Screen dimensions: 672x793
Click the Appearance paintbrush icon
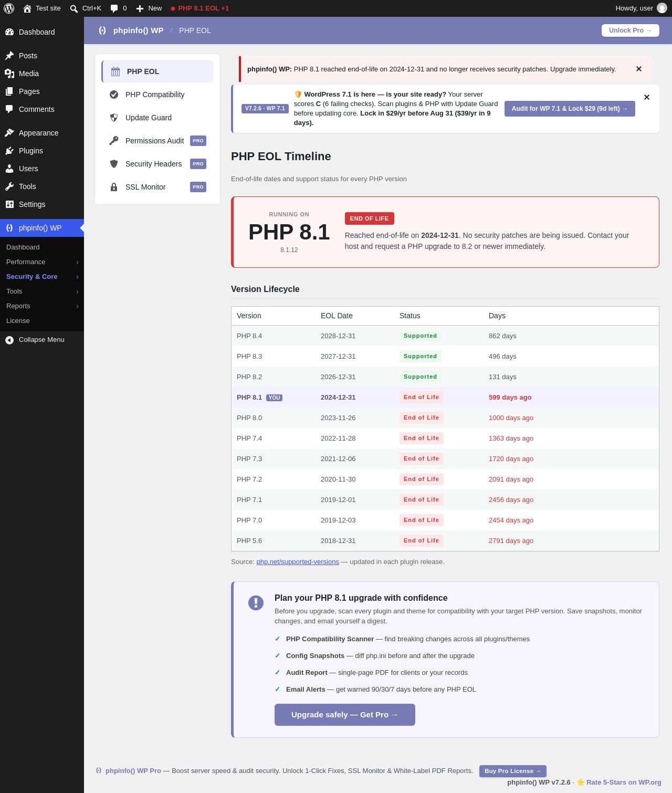click(x=9, y=133)
